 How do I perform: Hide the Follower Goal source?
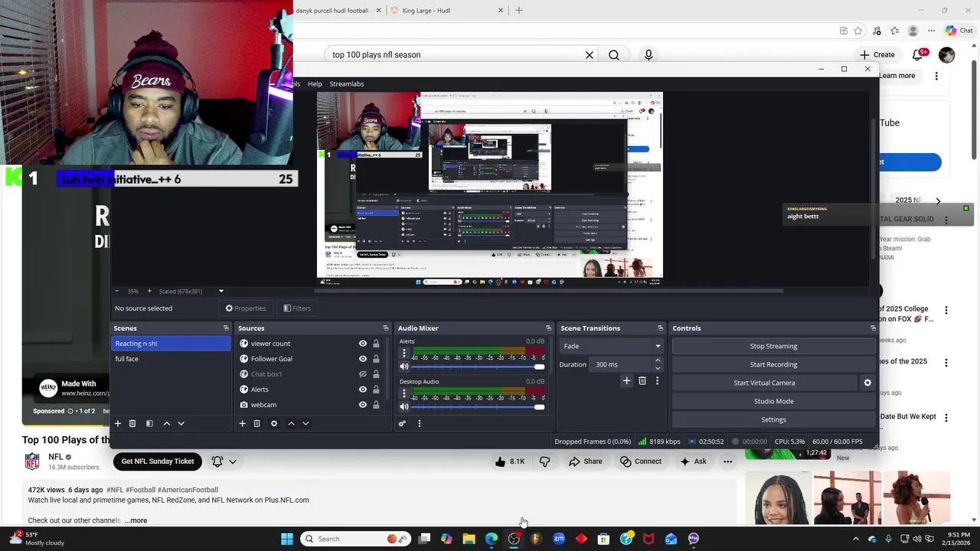(x=363, y=359)
